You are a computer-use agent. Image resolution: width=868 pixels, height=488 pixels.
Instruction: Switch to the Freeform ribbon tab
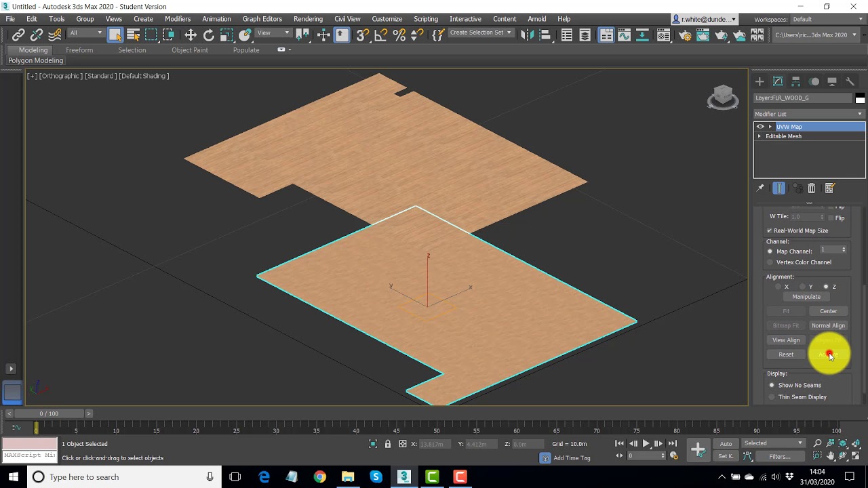[79, 50]
